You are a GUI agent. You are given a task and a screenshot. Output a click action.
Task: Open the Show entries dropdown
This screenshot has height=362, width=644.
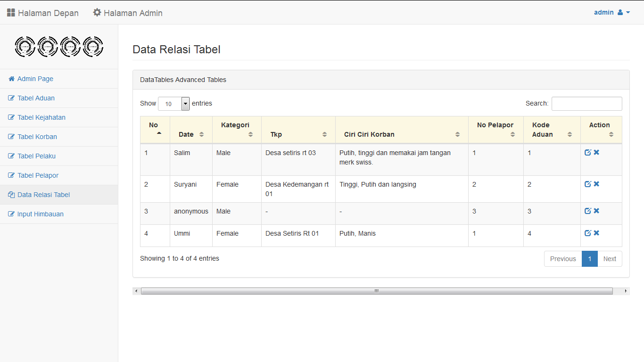coord(173,104)
